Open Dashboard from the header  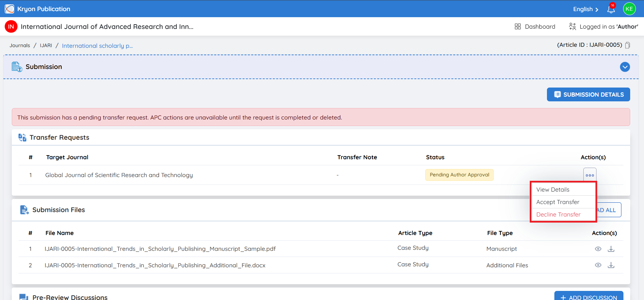[535, 27]
